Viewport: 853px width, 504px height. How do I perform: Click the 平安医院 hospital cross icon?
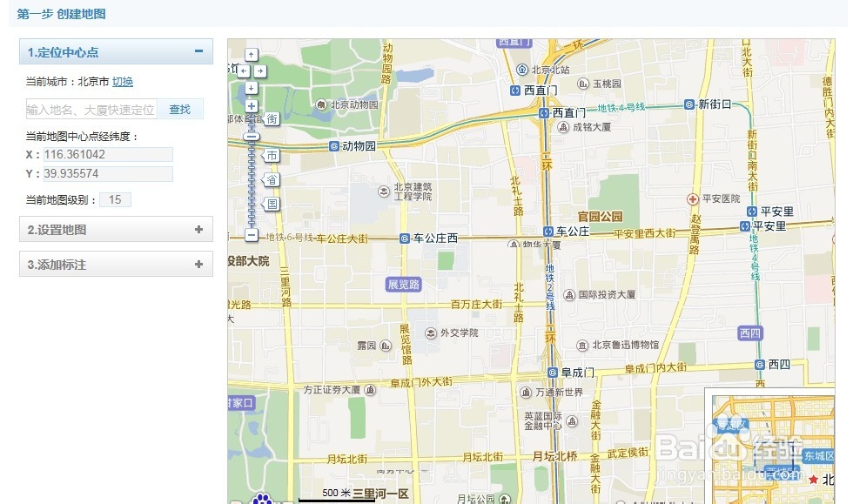pyautogui.click(x=693, y=199)
